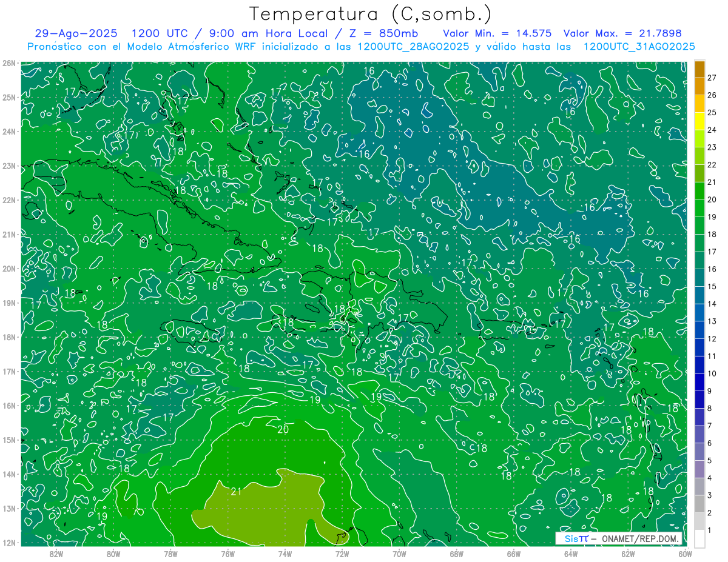Click the "10" value in color scale legend
The height and width of the screenshot is (562, 728).
[712, 373]
